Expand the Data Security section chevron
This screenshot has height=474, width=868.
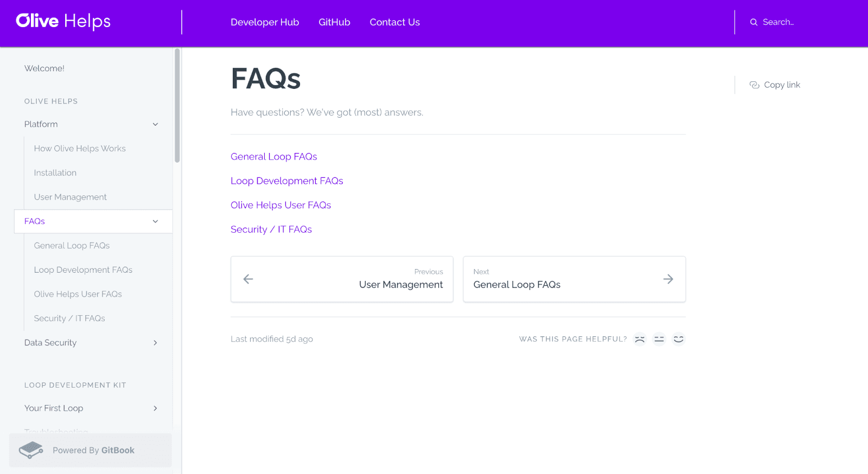tap(155, 343)
